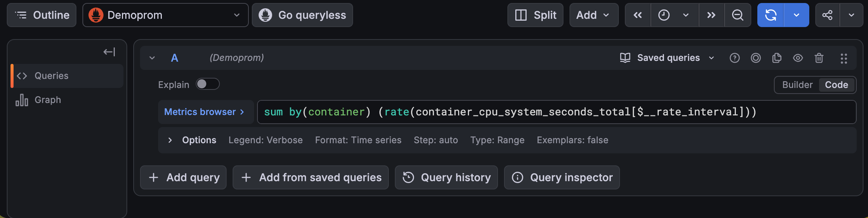Screen dimensions: 868x218
Task: Select Queries in the sidebar
Action: coord(67,76)
